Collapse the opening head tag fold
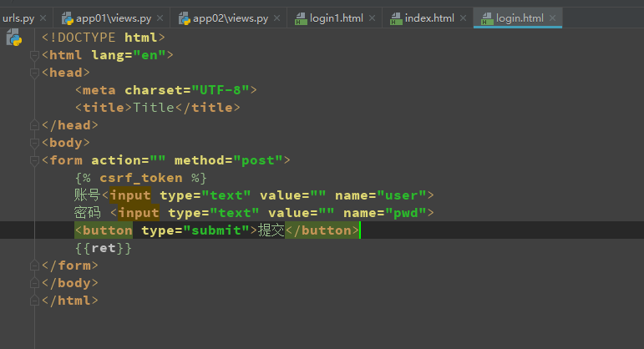Viewport: 644px width, 349px height. [x=34, y=73]
